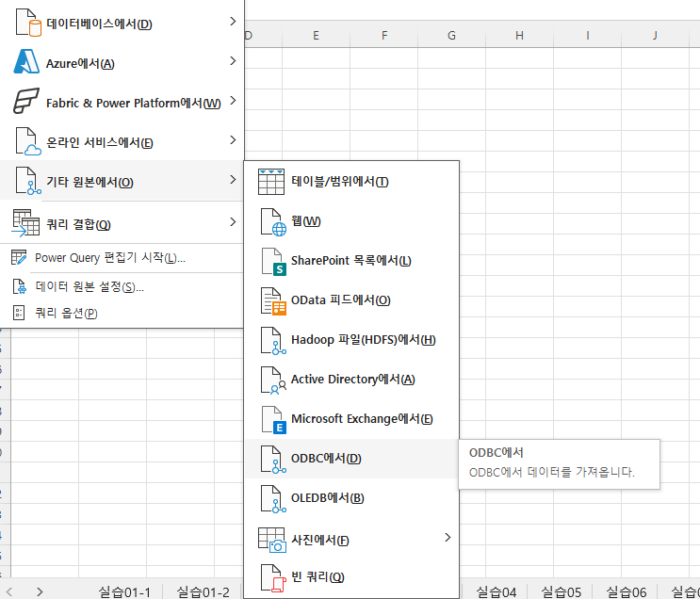Expand the 쿼리 결합 submenu arrow
The width and height of the screenshot is (700, 599).
(233, 223)
